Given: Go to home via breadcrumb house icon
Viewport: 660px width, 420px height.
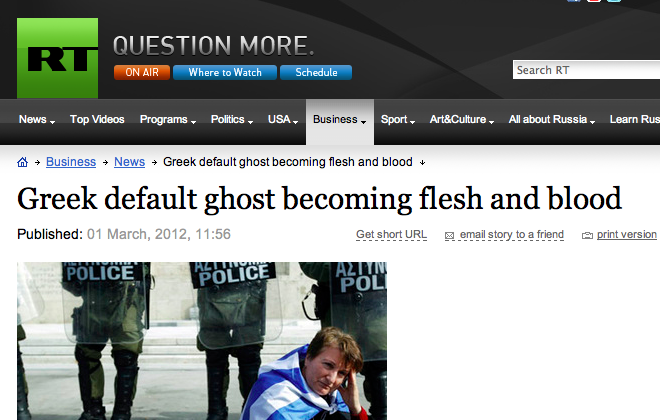Looking at the screenshot, I should pyautogui.click(x=22, y=162).
